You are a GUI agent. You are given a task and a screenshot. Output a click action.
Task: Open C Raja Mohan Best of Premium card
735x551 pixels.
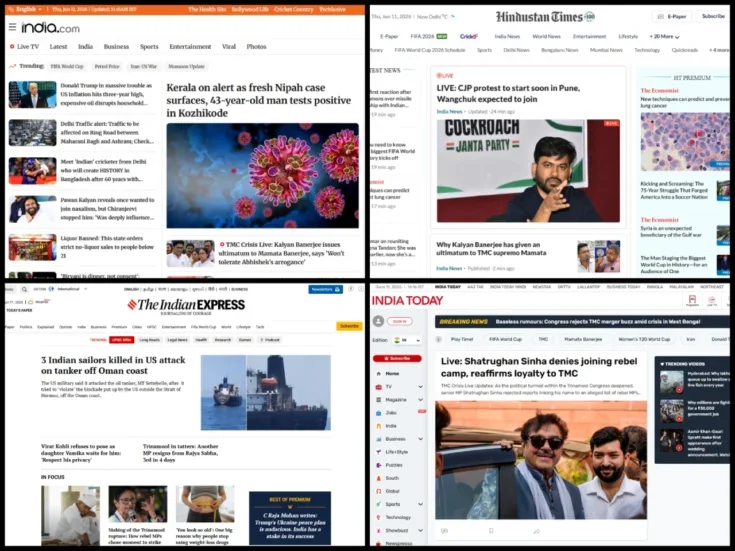pyautogui.click(x=290, y=518)
